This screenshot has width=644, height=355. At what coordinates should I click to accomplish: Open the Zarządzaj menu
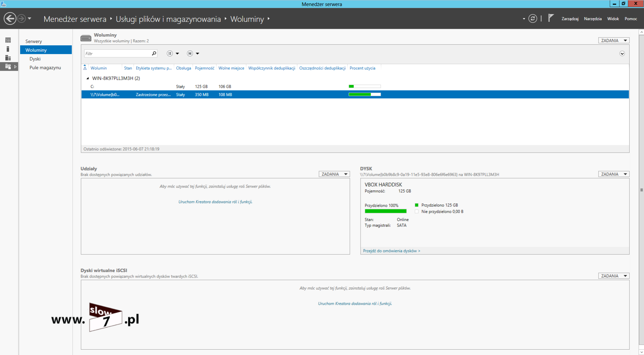tap(570, 19)
